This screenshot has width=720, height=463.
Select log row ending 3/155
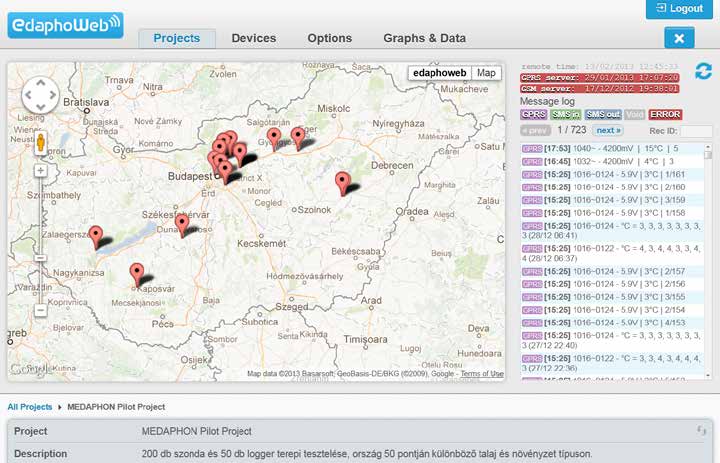[612, 297]
